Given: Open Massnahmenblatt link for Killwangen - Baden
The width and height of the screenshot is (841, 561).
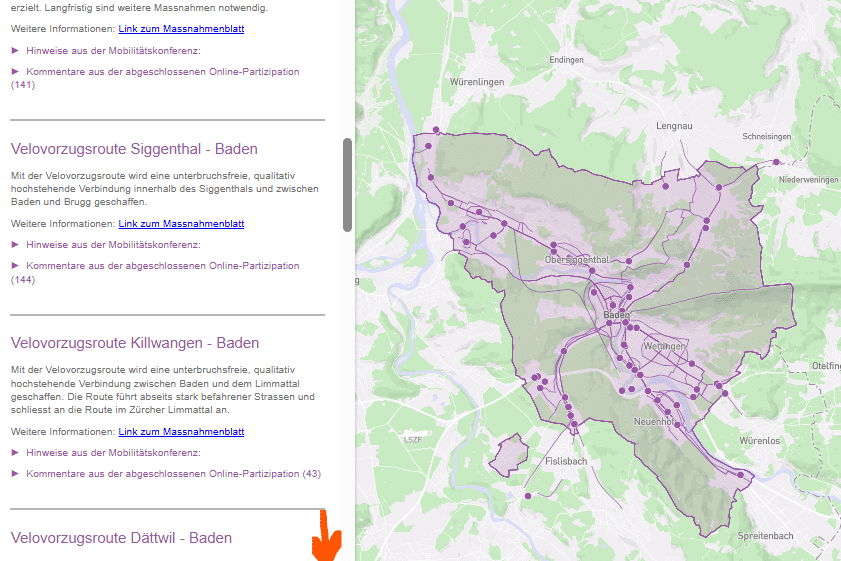Looking at the screenshot, I should 181,432.
